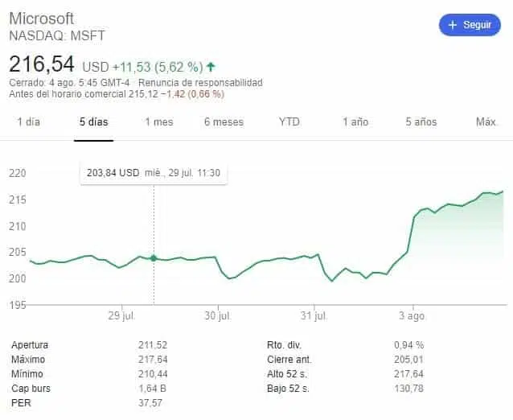Click the 29 jul. axis label

pos(121,316)
